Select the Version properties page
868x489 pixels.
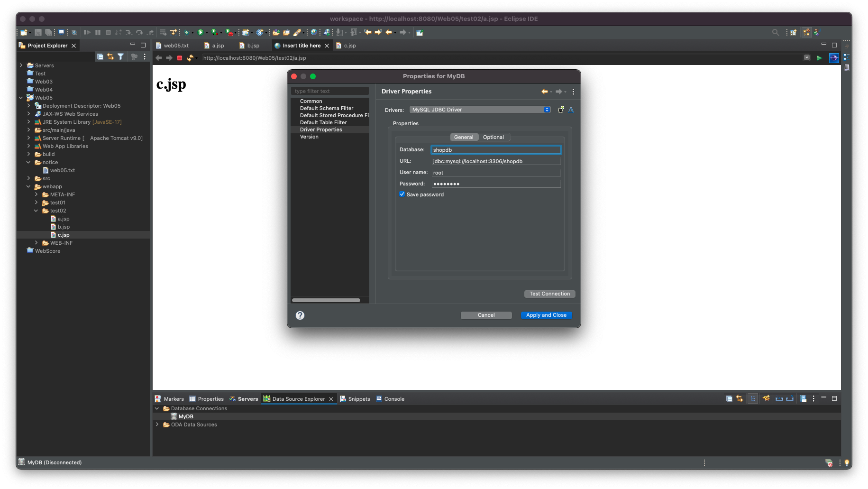click(309, 137)
